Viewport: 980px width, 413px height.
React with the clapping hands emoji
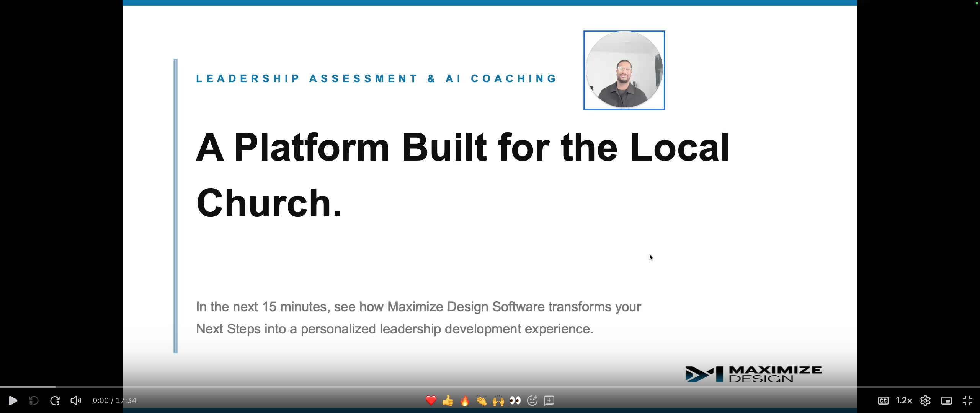481,400
